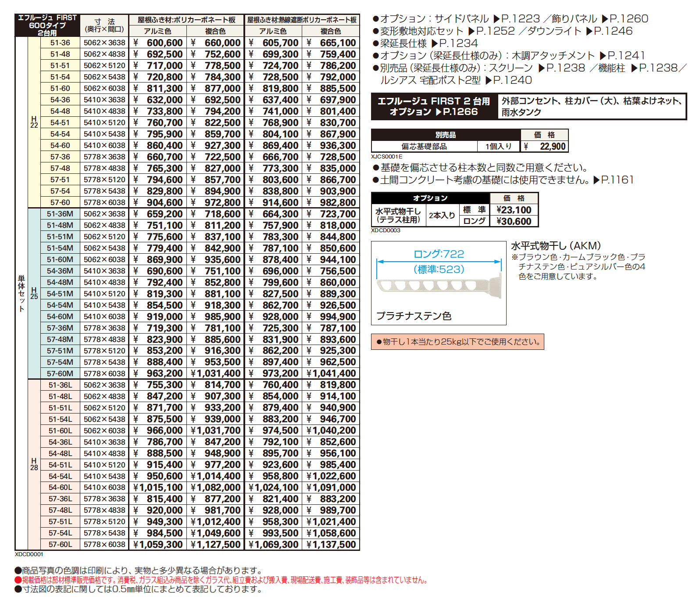The width and height of the screenshot is (700, 604).
Task: Select dimension 5410×5120 in row 54-51M
Action: pos(104,294)
